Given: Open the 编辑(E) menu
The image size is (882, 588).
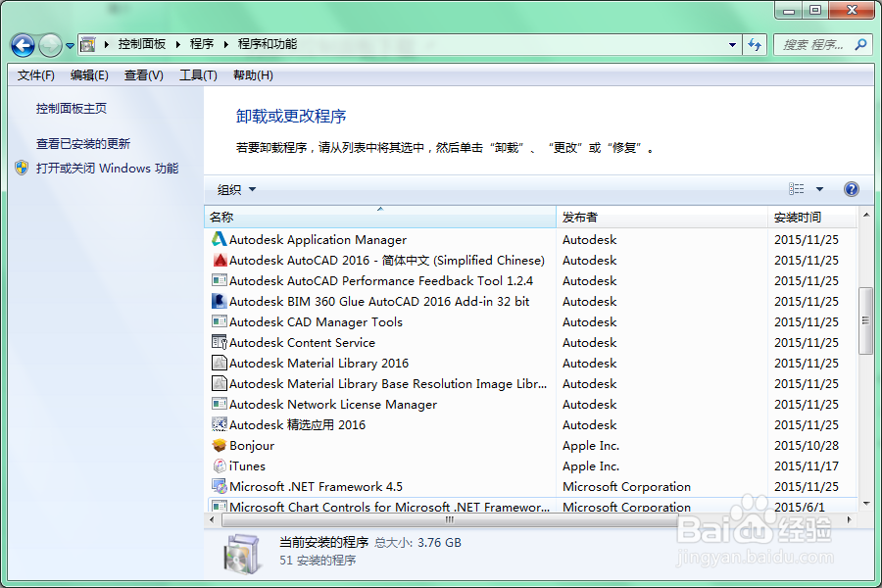Looking at the screenshot, I should click(x=89, y=75).
